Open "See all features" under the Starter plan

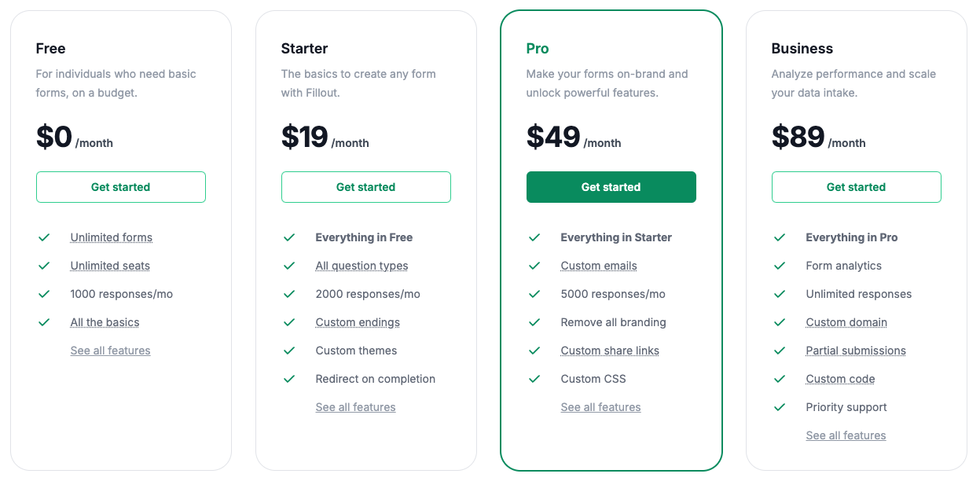(355, 407)
